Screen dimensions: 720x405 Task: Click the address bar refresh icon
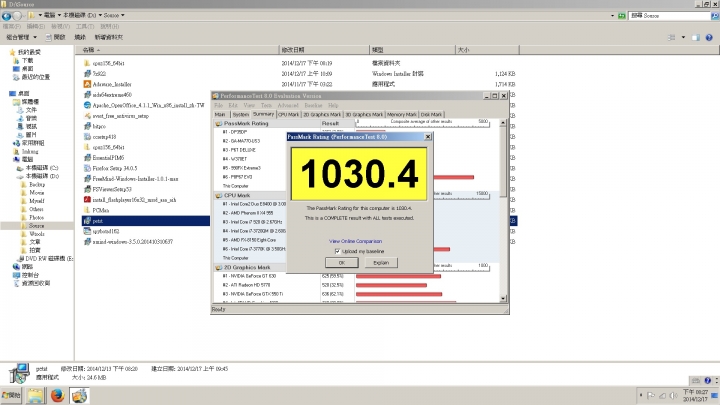(622, 16)
